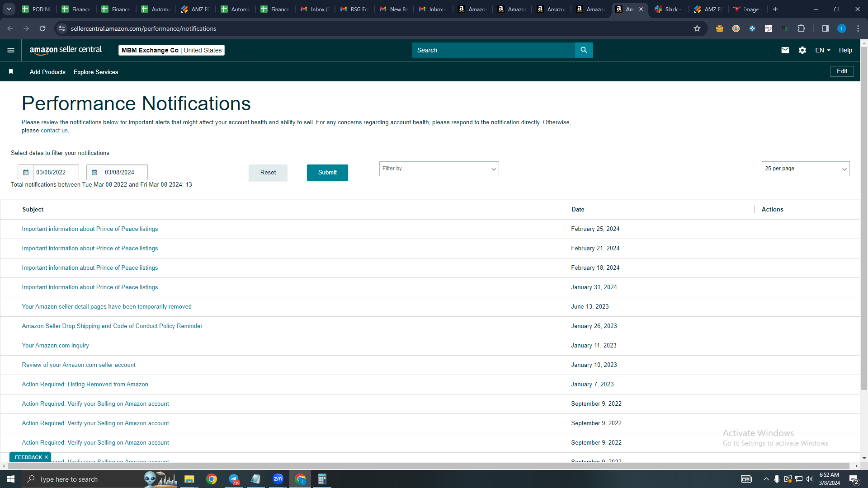
Task: Click the Edit button in the navigation bar
Action: coord(842,71)
